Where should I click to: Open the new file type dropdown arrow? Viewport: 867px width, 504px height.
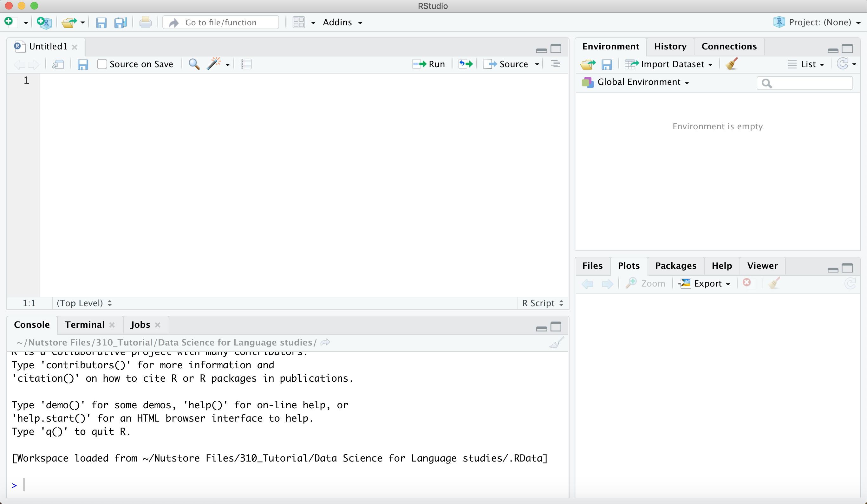tap(25, 23)
